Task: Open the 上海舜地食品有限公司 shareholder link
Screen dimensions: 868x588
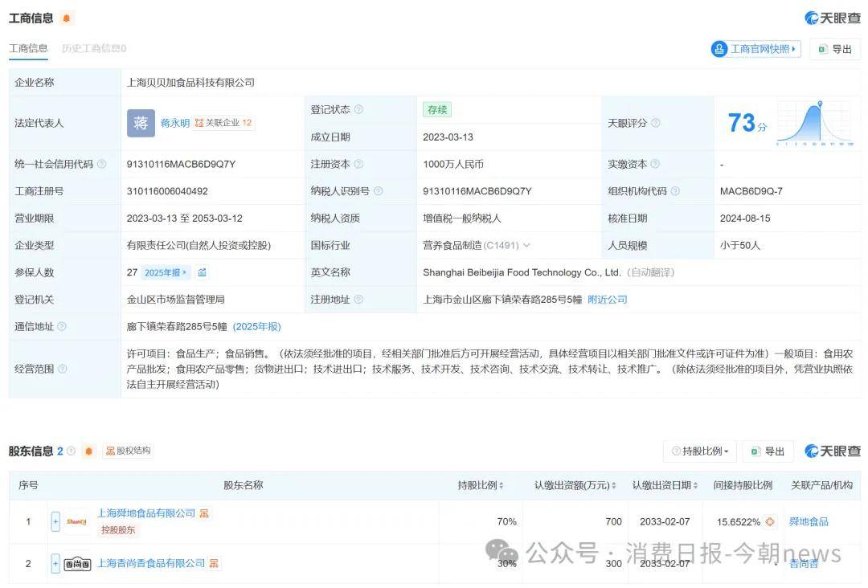Action: [147, 513]
